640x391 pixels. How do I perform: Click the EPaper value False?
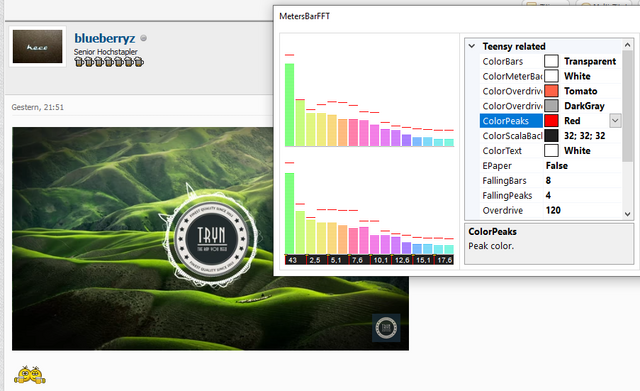click(557, 166)
